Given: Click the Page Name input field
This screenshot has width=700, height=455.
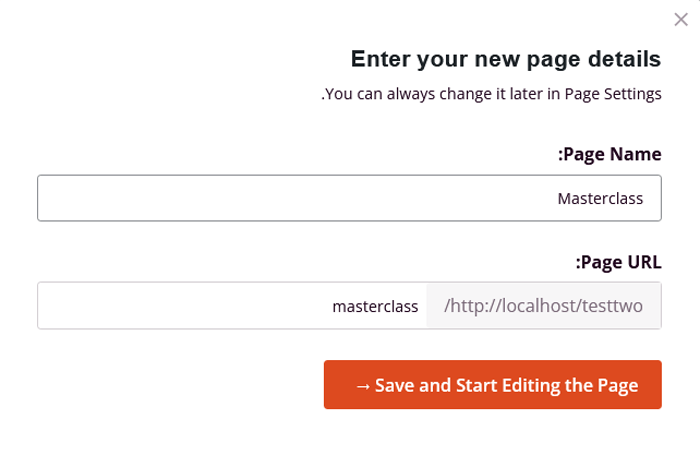Looking at the screenshot, I should click(349, 198).
